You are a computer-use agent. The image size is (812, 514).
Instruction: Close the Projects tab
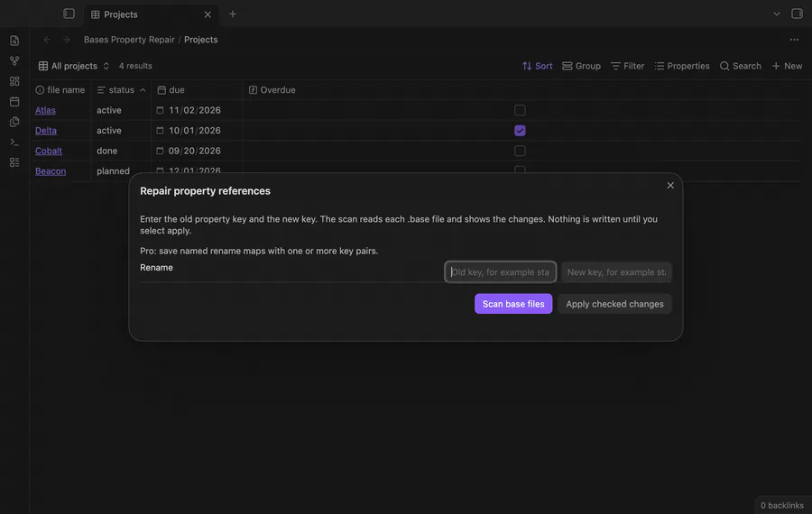point(208,14)
